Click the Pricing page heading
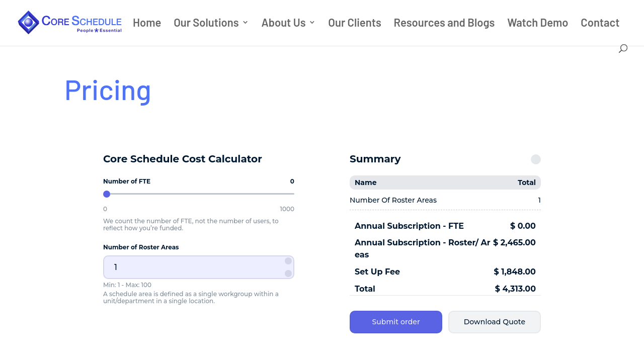Image resolution: width=644 pixels, height=362 pixels. [x=108, y=90]
